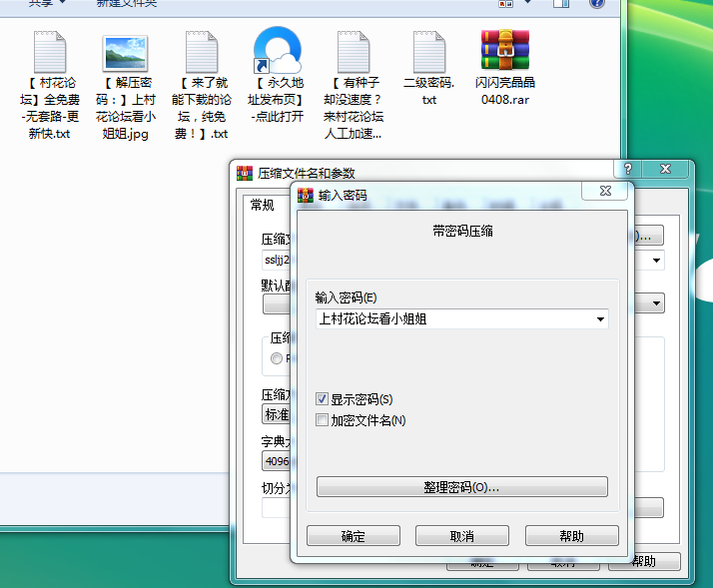Open 整理密码 password organizer

[x=461, y=487]
